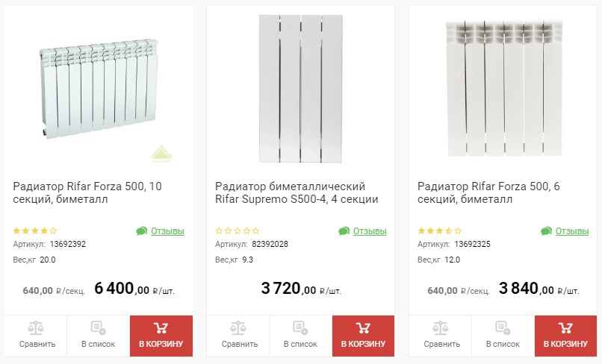Image resolution: width=602 pixels, height=364 pixels.
Task: Open Отзывы for Rifar Supremo S500-4
Action: (x=369, y=231)
